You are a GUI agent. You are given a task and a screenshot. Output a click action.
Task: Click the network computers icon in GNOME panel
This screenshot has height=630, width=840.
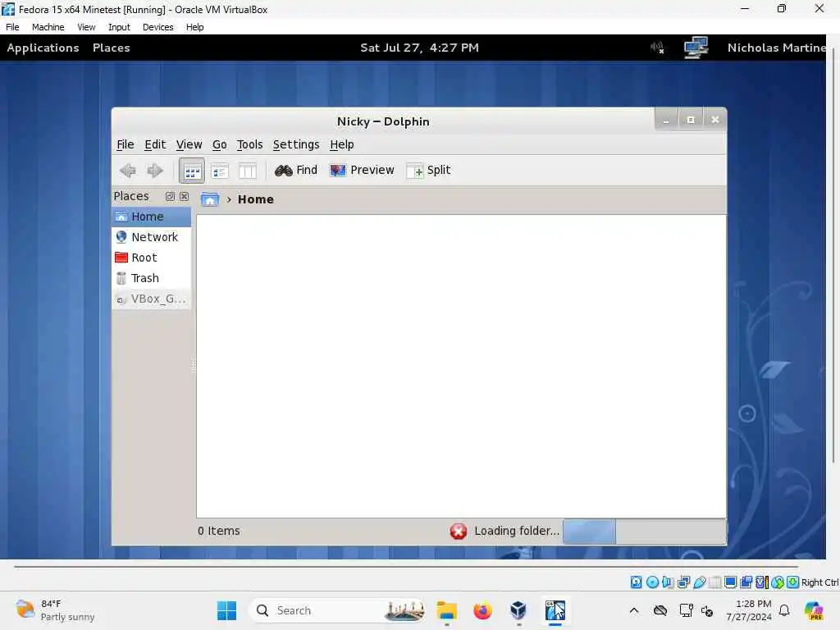coord(696,48)
